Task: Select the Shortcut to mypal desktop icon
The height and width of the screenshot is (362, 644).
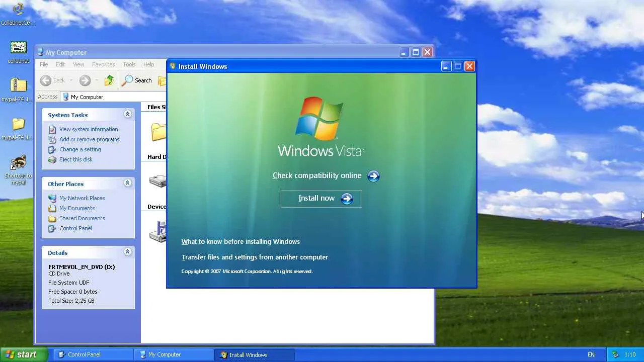Action: pos(18,170)
